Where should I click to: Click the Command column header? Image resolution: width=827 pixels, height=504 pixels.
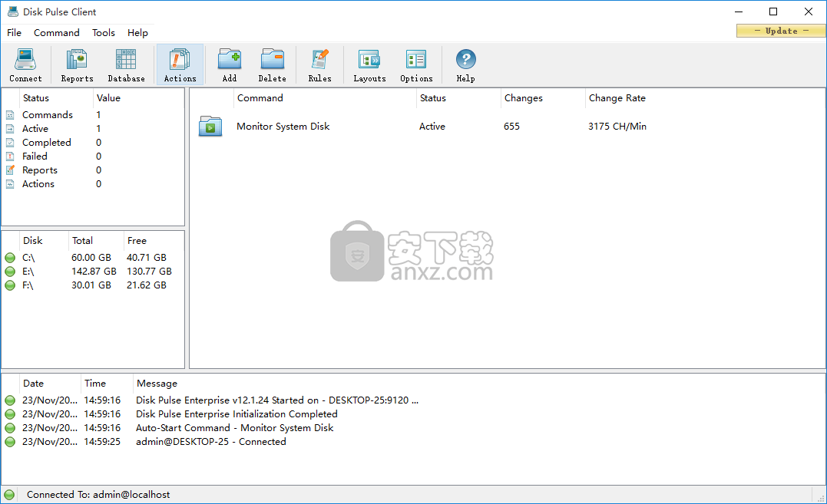point(324,98)
